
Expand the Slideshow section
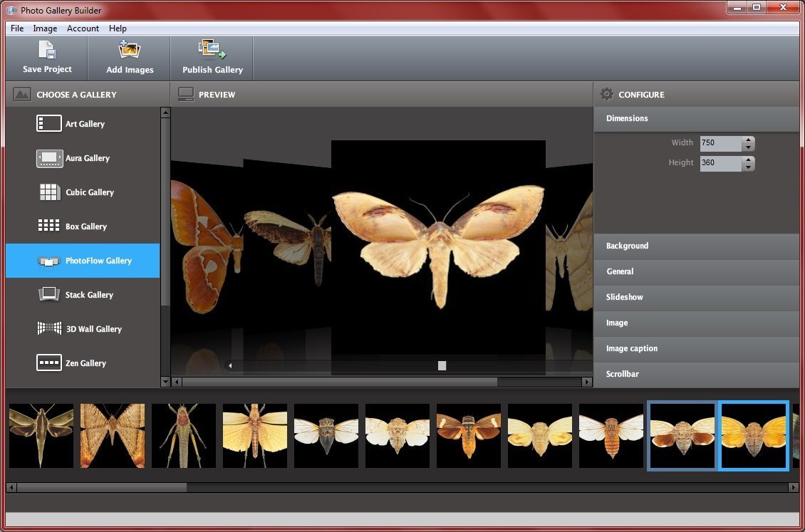coord(696,298)
